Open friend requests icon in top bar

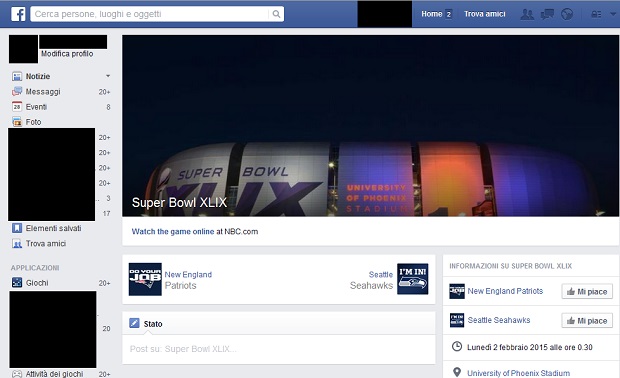527,14
